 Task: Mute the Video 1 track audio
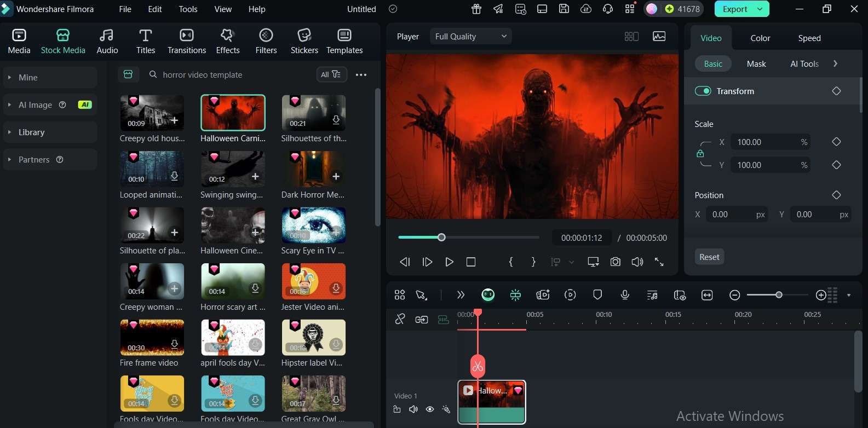[413, 409]
